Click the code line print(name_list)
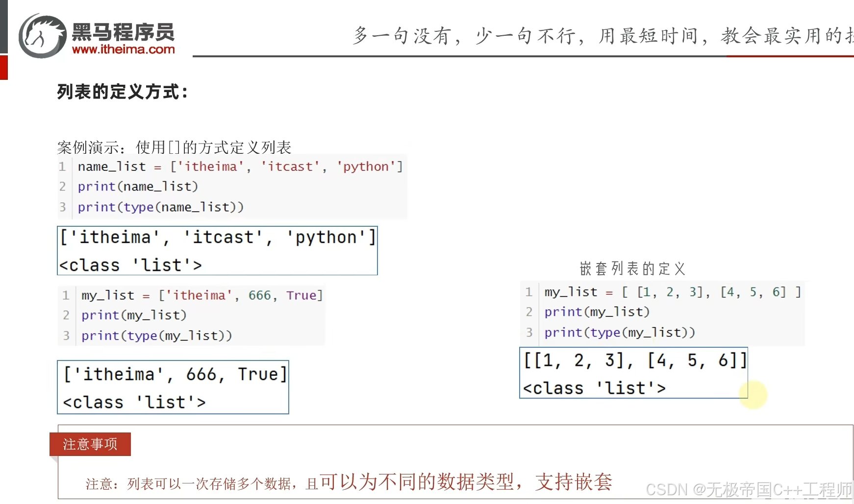 click(138, 187)
